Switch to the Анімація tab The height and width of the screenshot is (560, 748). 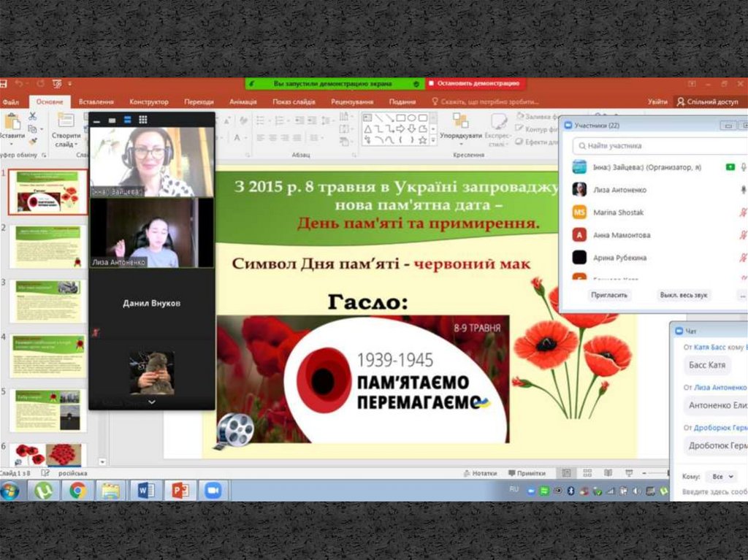click(x=243, y=101)
